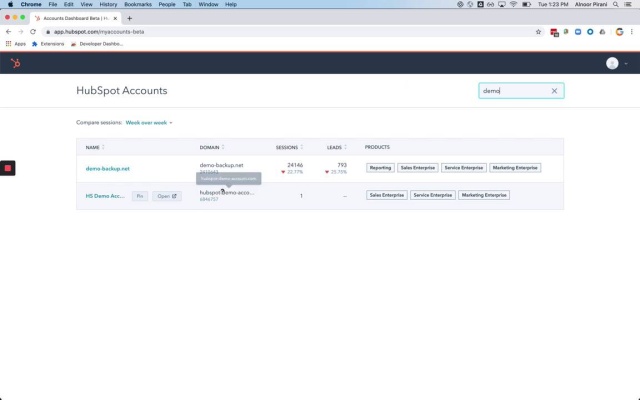Click Sales Enterprise tag in HS Demo row
The height and width of the screenshot is (400, 640).
[387, 195]
